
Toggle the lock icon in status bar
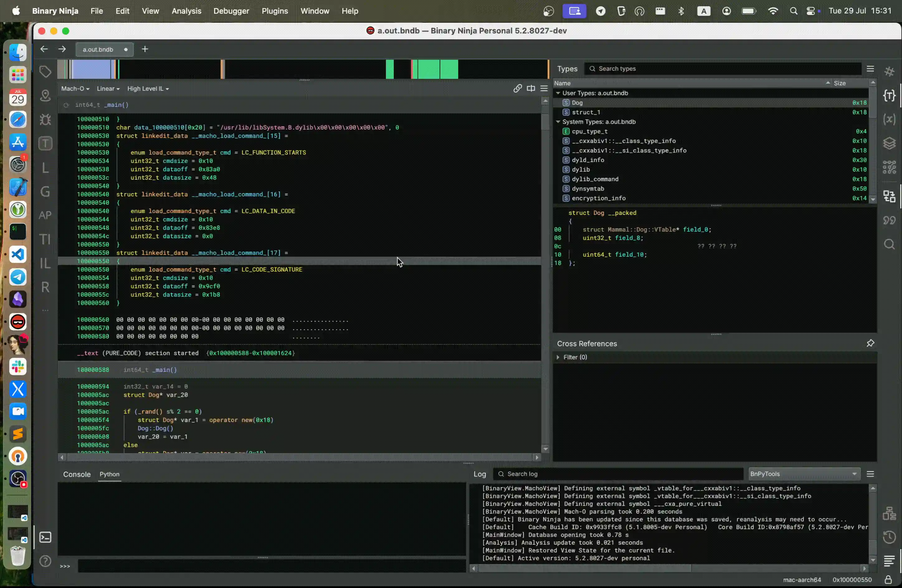click(x=888, y=580)
